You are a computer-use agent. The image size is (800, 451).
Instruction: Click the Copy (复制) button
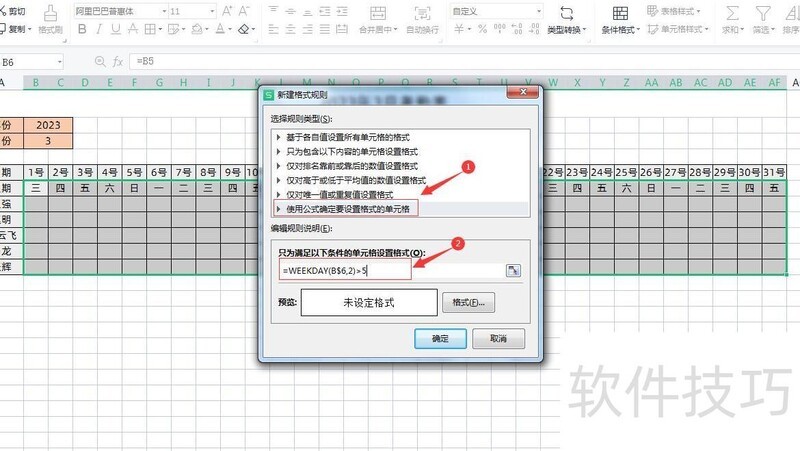(12, 29)
